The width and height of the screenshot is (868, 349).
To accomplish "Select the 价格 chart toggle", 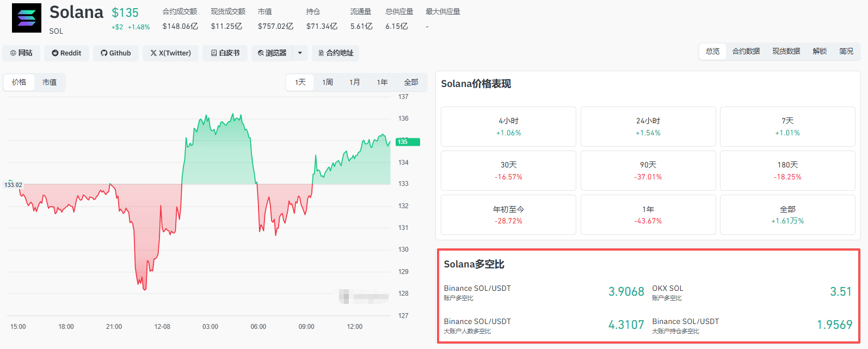I will point(19,82).
